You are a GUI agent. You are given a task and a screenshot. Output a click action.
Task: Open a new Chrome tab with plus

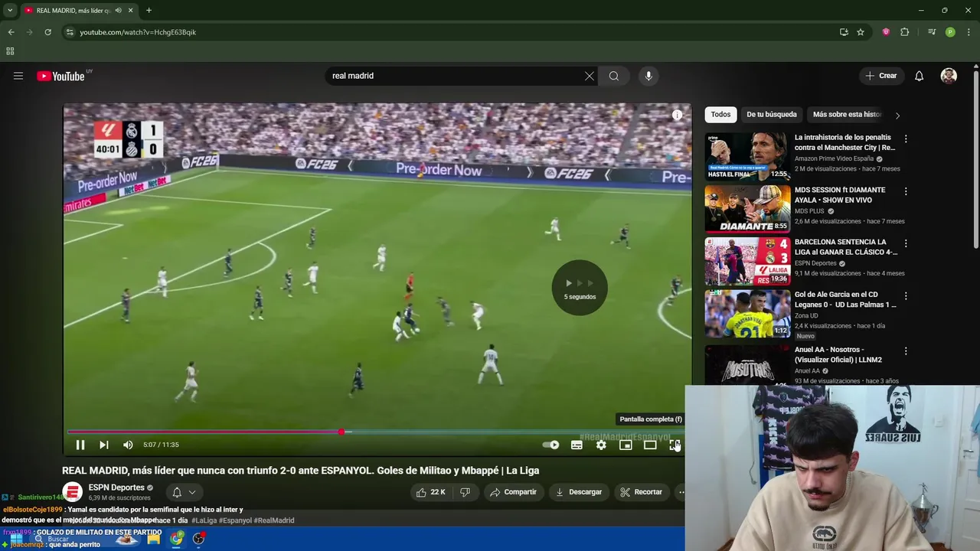point(149,11)
